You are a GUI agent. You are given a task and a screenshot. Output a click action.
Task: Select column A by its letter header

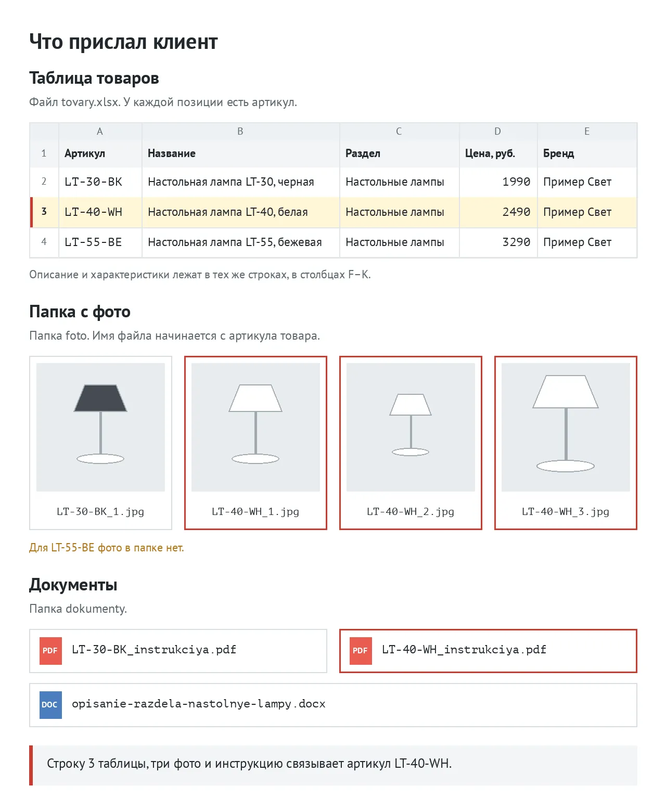[100, 132]
